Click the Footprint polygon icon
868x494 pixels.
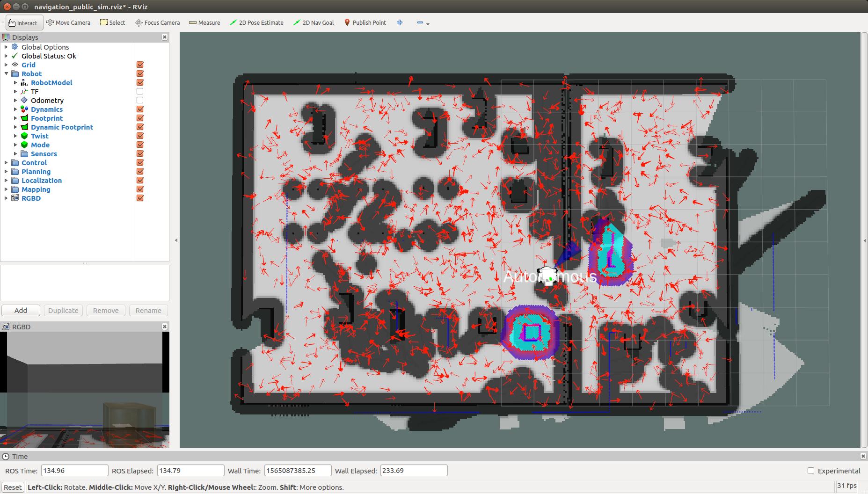click(24, 118)
